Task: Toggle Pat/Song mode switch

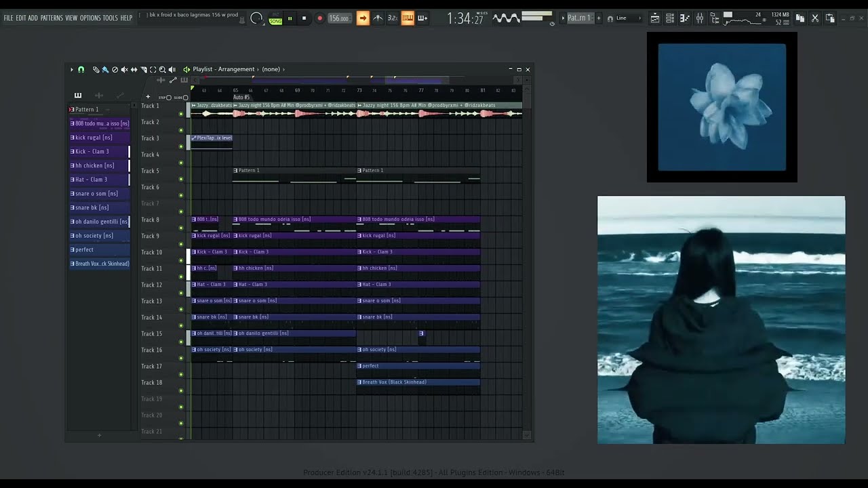Action: point(275,18)
